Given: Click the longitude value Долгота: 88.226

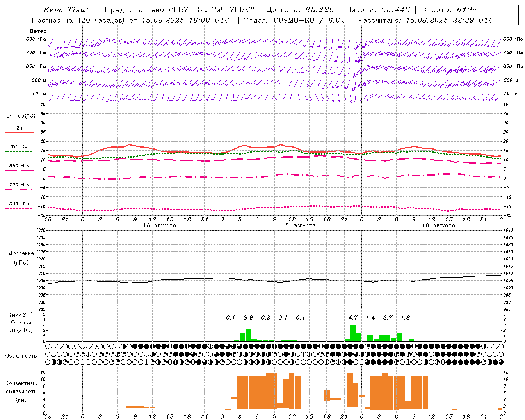Looking at the screenshot, I should [300, 10].
